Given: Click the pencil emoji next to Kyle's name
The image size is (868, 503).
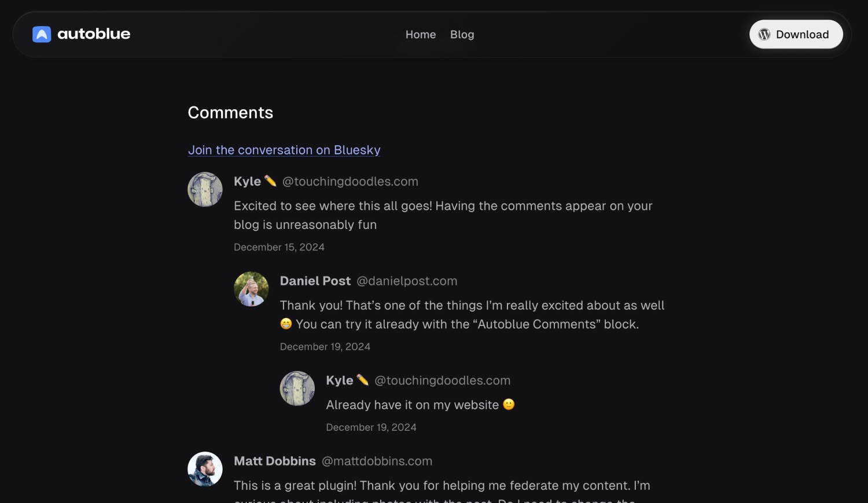Looking at the screenshot, I should (270, 180).
